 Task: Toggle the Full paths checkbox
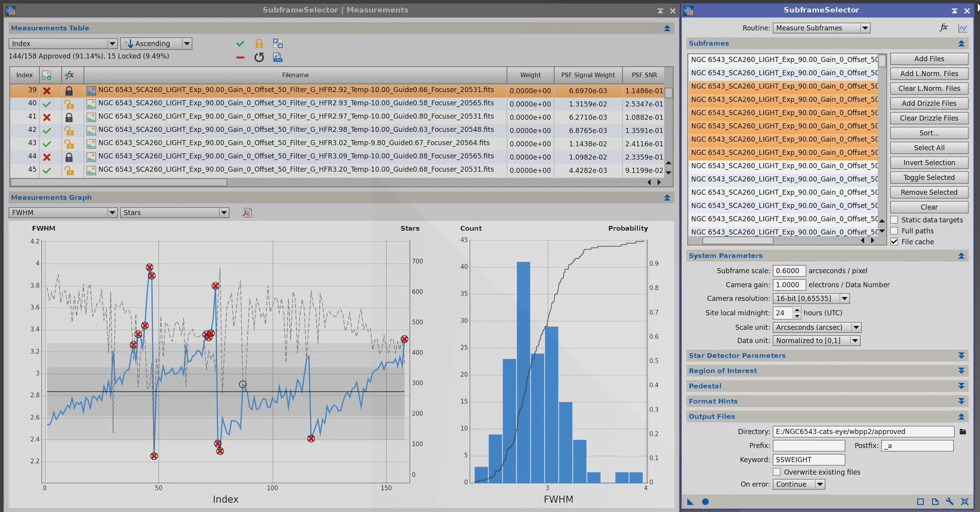coord(894,231)
